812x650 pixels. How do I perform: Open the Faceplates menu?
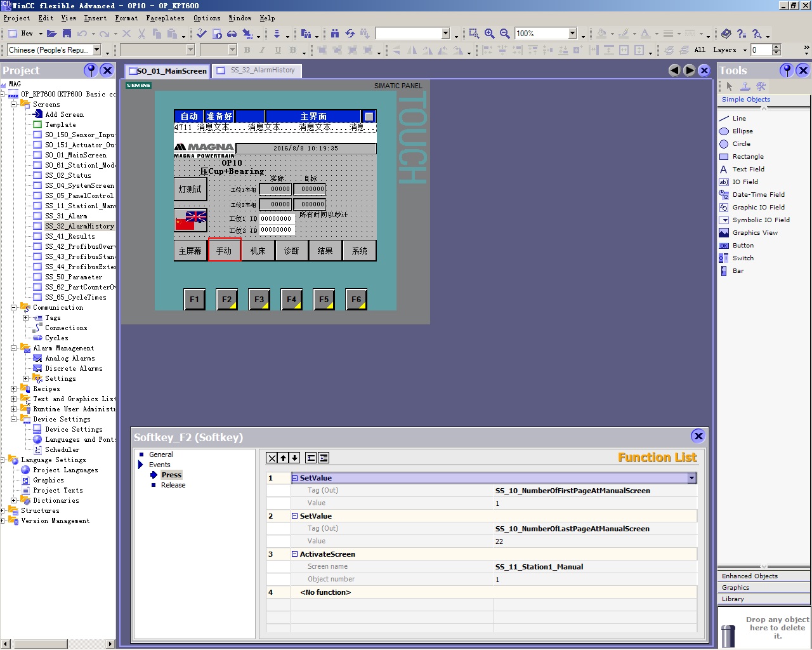pyautogui.click(x=165, y=18)
